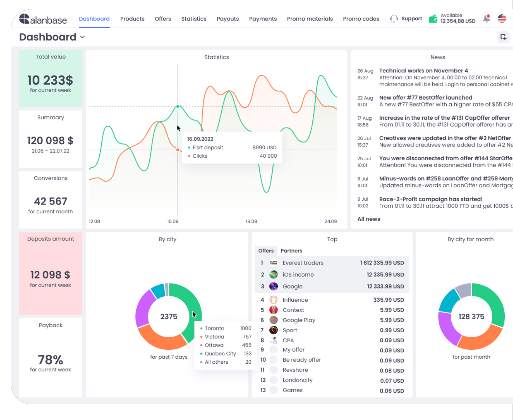The height and width of the screenshot is (420, 513).
Task: Open language selector US flag
Action: tap(502, 19)
